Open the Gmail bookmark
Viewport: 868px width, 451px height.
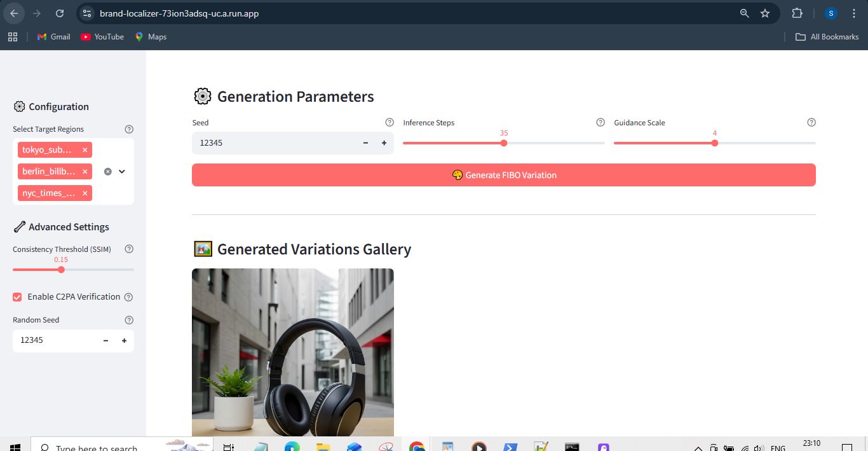click(53, 37)
